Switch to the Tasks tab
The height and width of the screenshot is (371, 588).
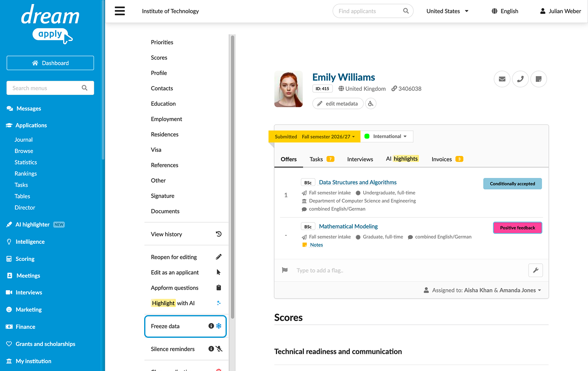point(322,159)
